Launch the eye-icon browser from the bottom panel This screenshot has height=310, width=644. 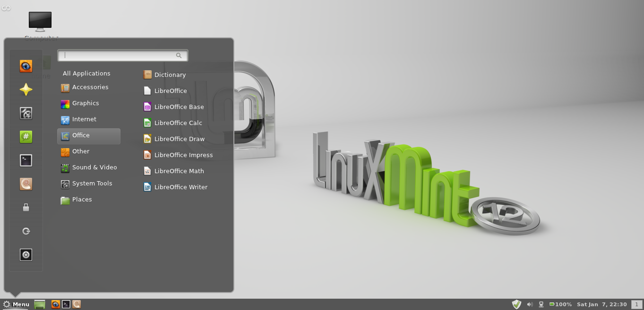click(56, 304)
